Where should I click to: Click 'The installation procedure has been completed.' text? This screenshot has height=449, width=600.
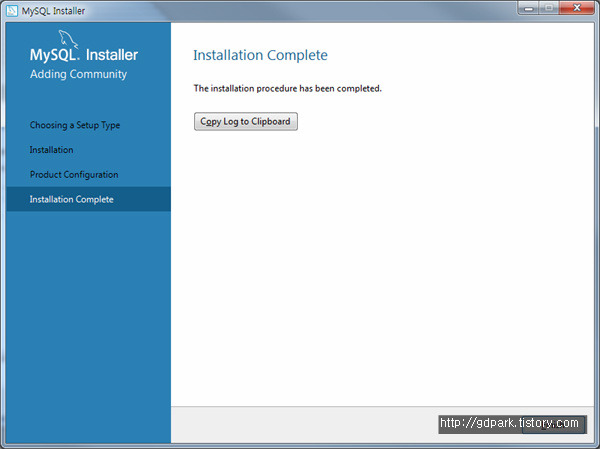click(287, 88)
